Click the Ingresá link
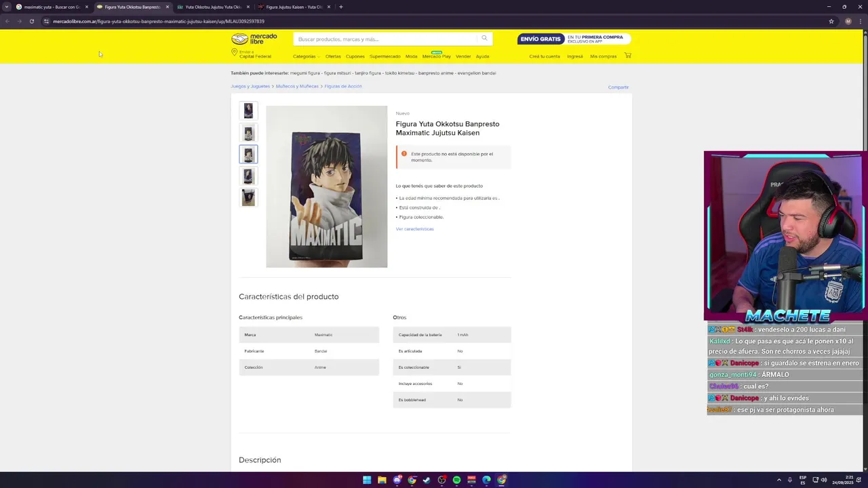 point(574,56)
